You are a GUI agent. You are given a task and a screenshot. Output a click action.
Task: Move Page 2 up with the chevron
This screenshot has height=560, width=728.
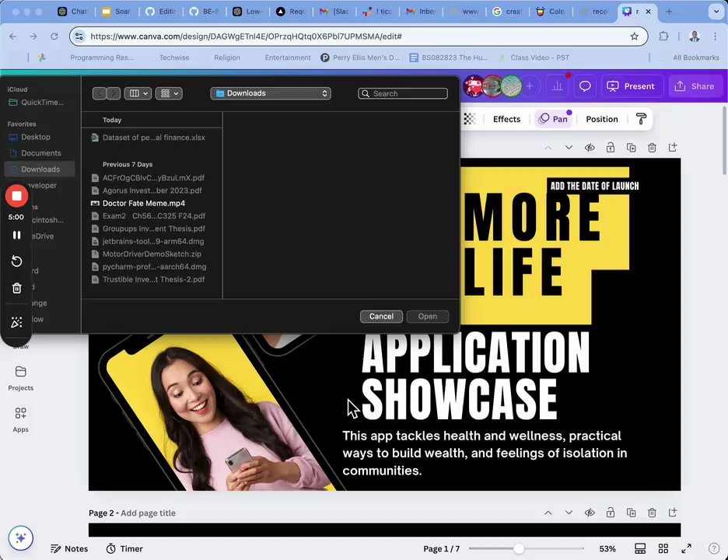(x=548, y=513)
